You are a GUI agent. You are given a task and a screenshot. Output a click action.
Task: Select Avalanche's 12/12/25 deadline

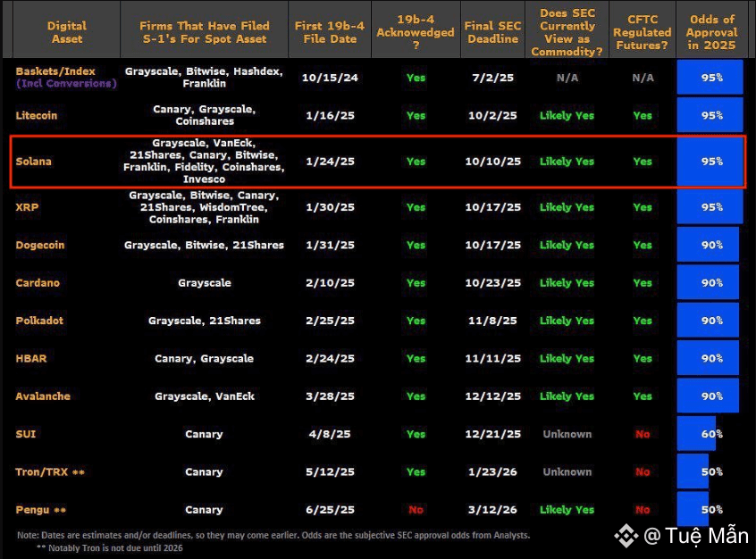tap(492, 396)
